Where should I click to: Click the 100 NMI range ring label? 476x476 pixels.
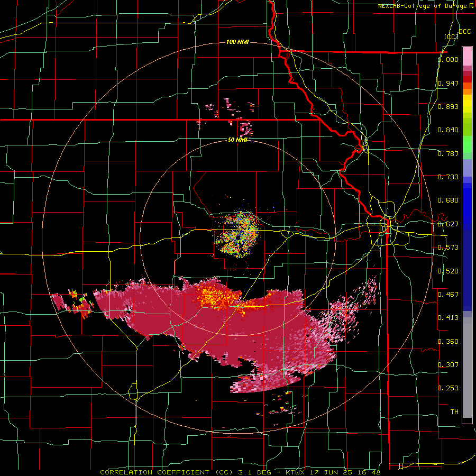pyautogui.click(x=237, y=42)
